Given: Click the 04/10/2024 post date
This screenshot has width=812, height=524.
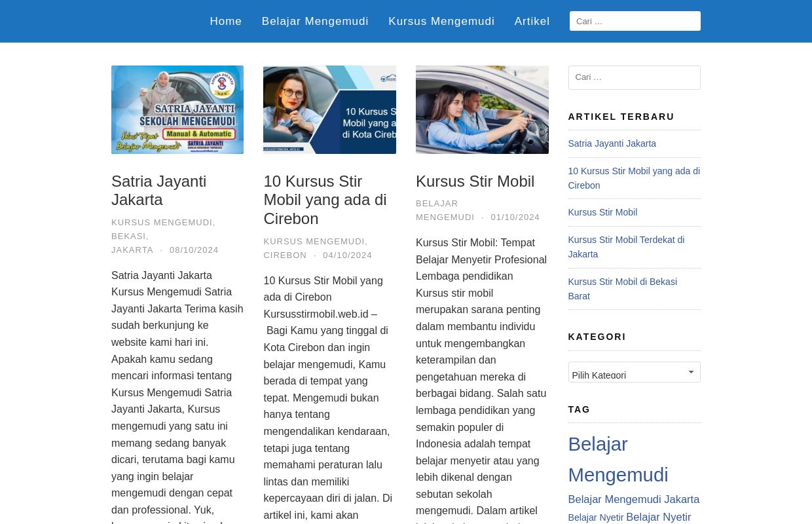Looking at the screenshot, I should (x=347, y=255).
